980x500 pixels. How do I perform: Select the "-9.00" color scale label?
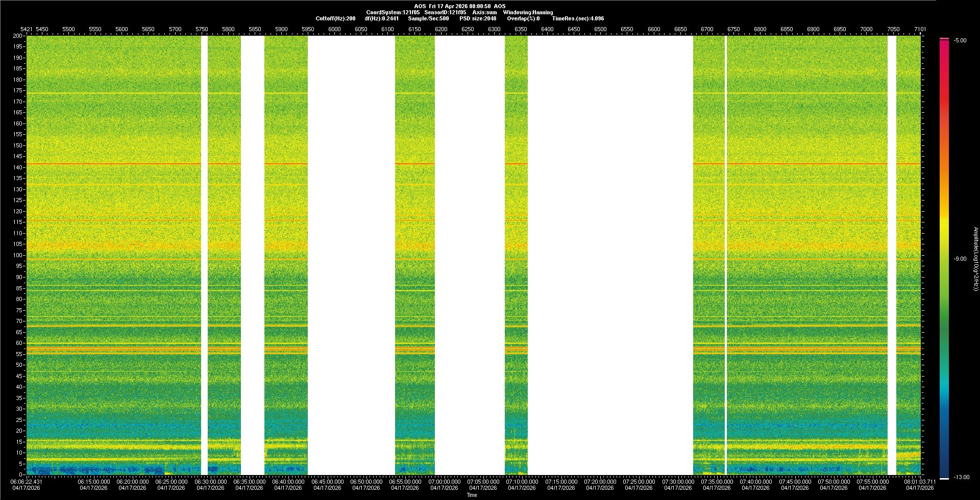960,259
